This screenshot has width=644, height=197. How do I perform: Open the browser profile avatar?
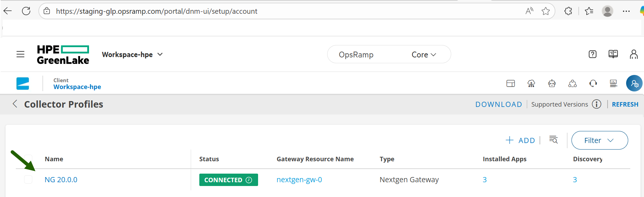(x=608, y=11)
